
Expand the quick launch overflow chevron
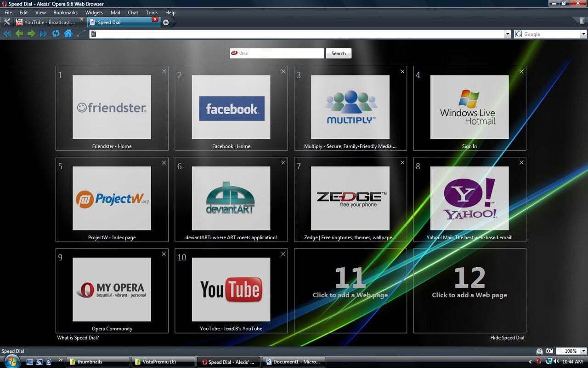(61, 360)
